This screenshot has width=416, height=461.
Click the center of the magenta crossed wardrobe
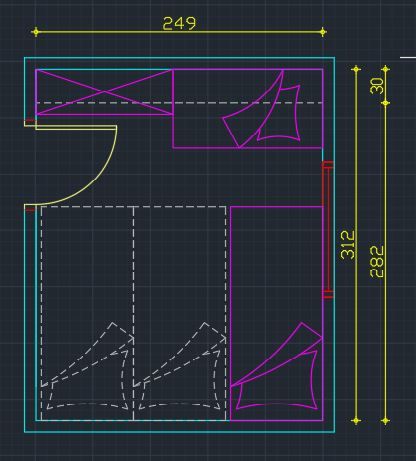point(104,92)
